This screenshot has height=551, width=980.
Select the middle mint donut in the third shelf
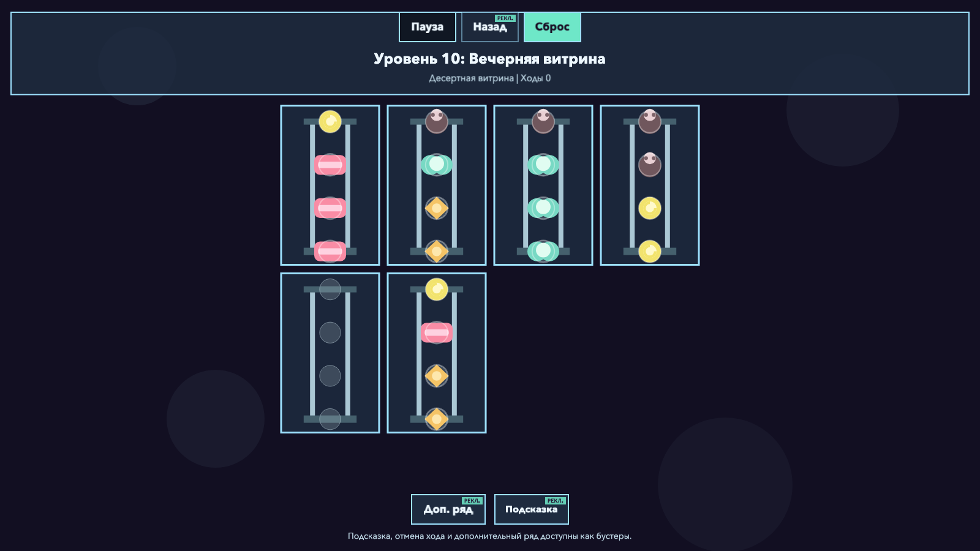click(x=543, y=208)
